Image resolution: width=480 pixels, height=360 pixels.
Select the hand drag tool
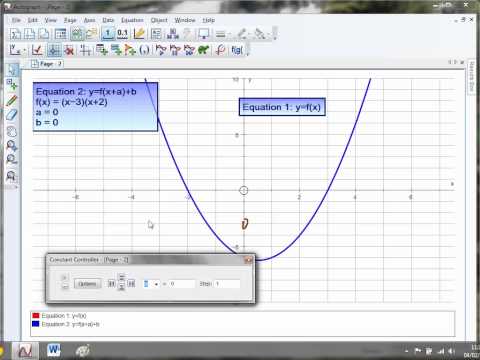[12, 131]
